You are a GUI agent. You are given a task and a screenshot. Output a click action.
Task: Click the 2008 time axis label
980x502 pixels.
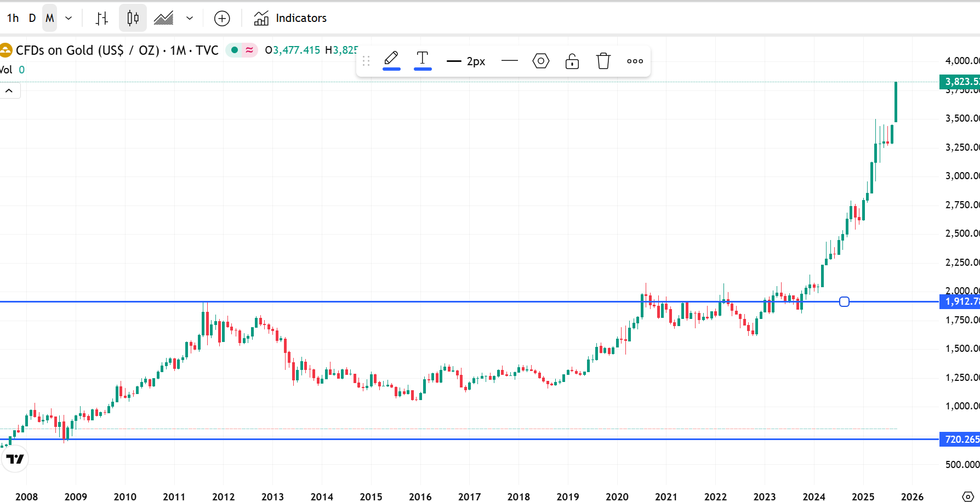coord(26,497)
